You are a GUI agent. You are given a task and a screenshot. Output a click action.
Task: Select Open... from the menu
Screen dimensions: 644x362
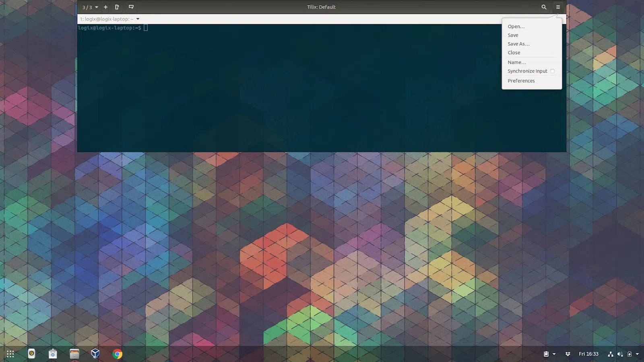(x=516, y=27)
